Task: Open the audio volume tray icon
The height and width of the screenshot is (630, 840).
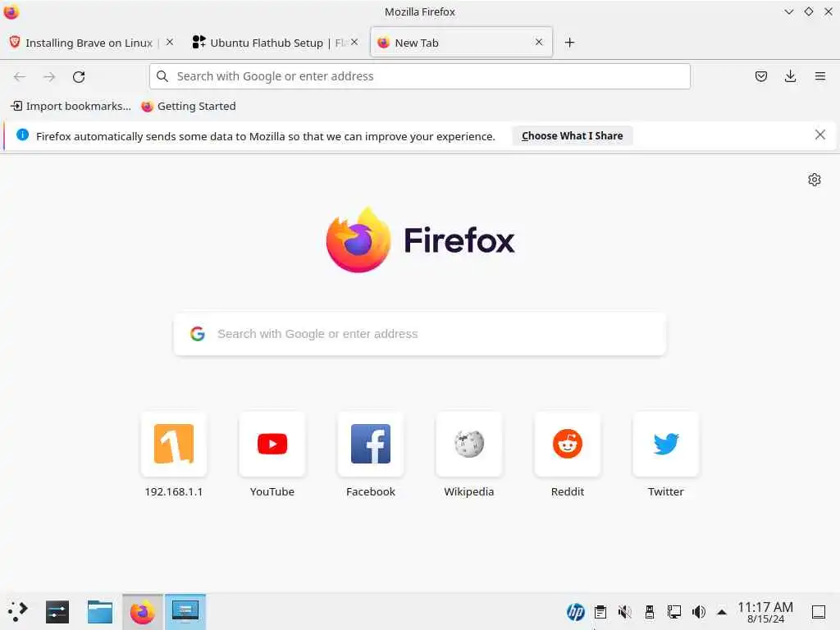Action: (x=699, y=612)
